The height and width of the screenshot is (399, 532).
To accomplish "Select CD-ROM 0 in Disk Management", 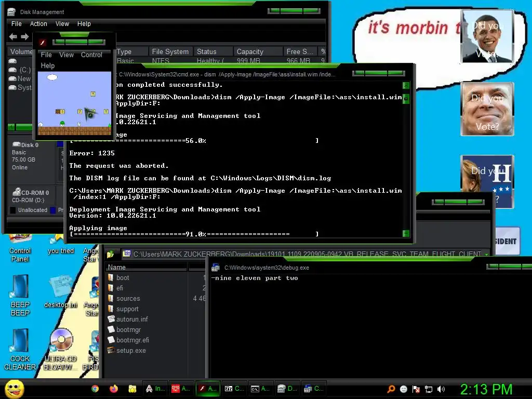I will (31, 196).
